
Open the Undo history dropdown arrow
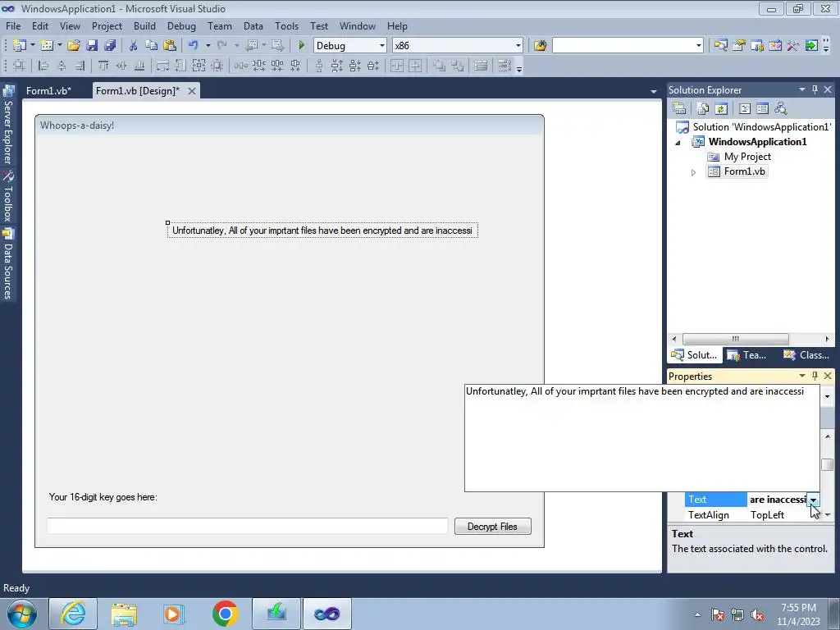(208, 46)
